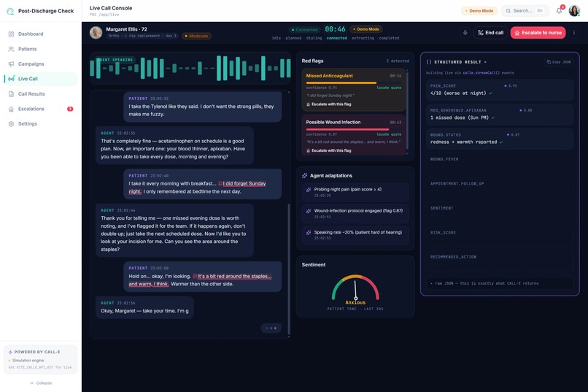588x392 pixels.
Task: Click highlighted quote I did forget Sunday night
Action: (x=198, y=188)
